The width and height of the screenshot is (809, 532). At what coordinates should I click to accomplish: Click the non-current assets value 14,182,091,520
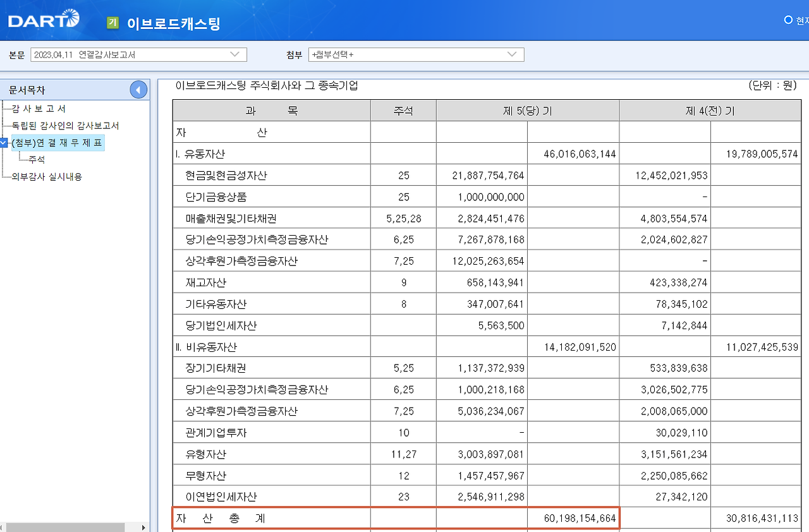coord(580,347)
